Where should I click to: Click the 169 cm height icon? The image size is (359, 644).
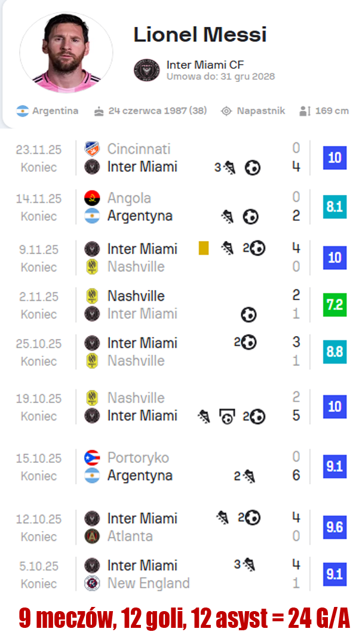click(x=305, y=111)
